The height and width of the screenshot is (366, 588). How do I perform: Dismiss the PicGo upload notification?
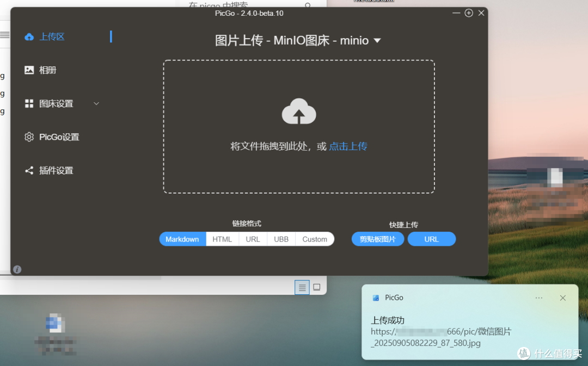tap(563, 298)
